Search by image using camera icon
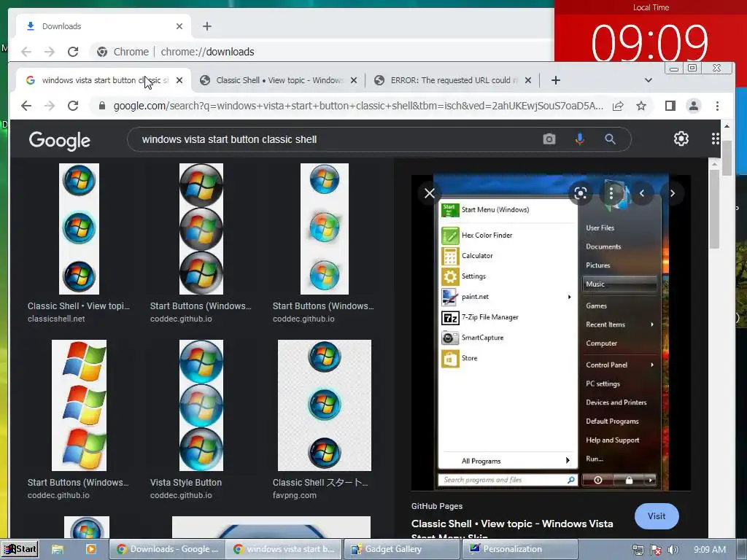 [549, 139]
